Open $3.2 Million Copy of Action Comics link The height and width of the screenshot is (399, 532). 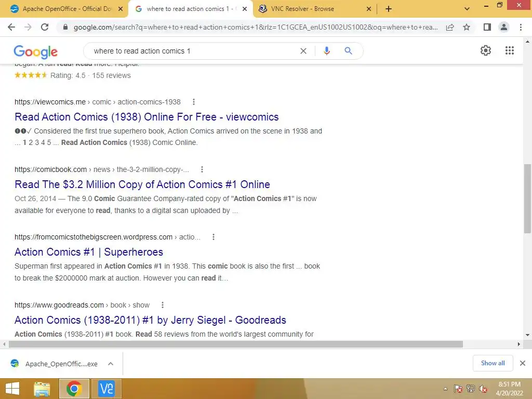pos(142,184)
